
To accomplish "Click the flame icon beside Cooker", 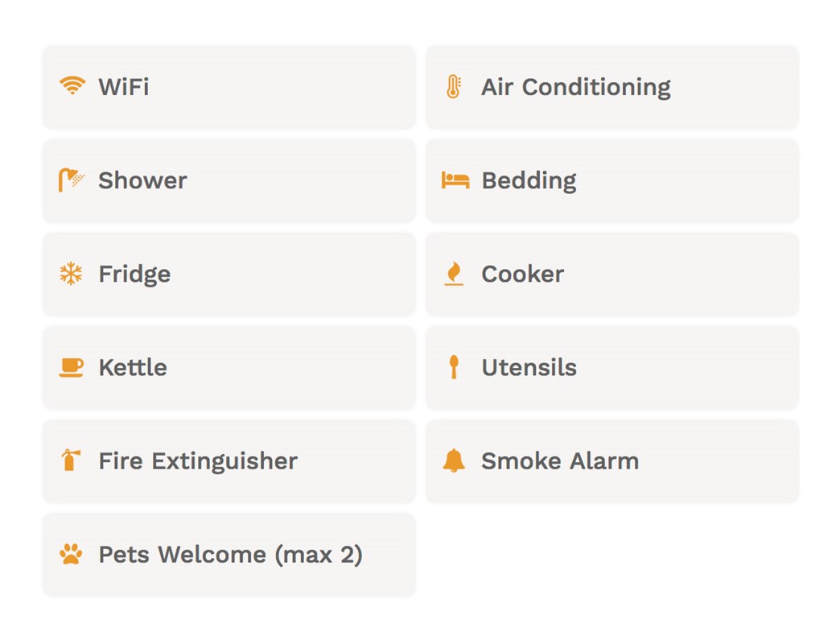I will coord(454,274).
